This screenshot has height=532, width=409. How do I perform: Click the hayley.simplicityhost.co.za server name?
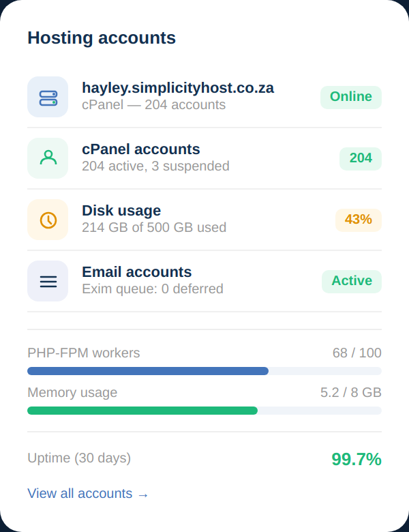(x=178, y=88)
